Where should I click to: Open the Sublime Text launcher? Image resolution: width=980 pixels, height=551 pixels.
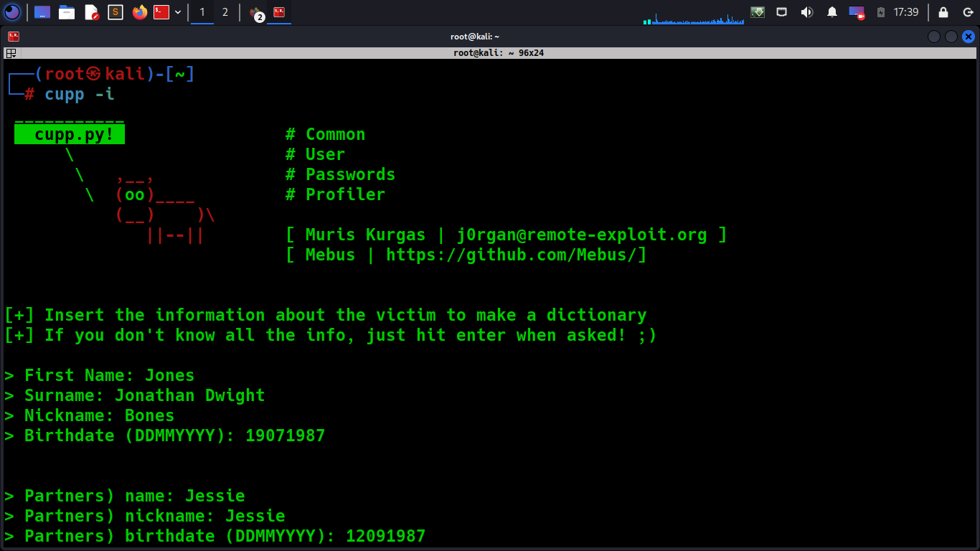[116, 12]
